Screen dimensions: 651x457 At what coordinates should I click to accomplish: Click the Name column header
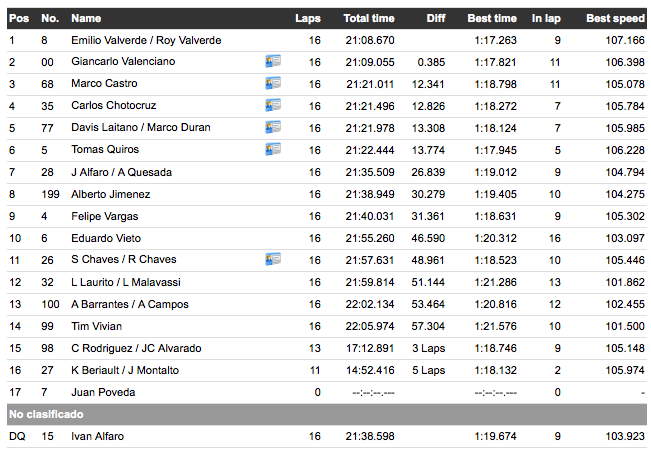[x=86, y=18]
